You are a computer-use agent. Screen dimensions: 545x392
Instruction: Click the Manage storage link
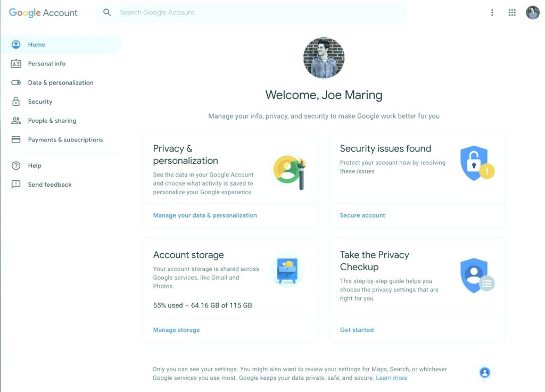[176, 330]
